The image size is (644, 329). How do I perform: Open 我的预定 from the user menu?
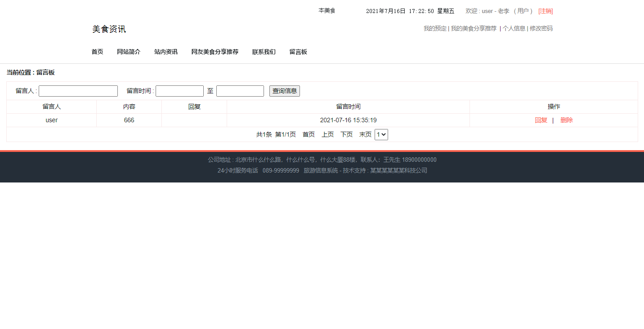434,28
